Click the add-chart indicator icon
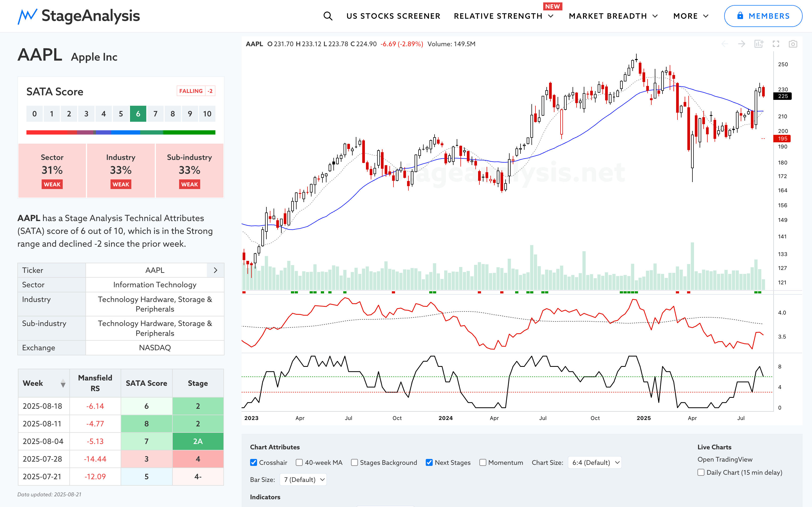812x507 pixels. [759, 44]
